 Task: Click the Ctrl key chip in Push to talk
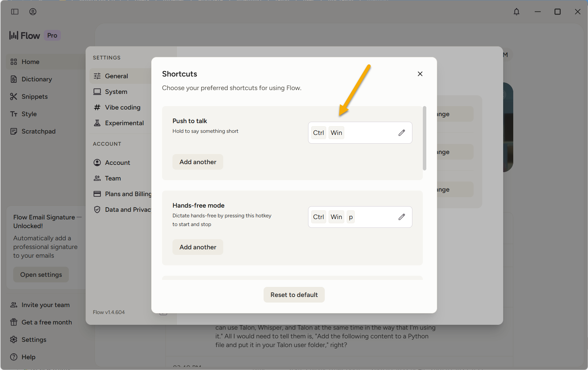(319, 133)
